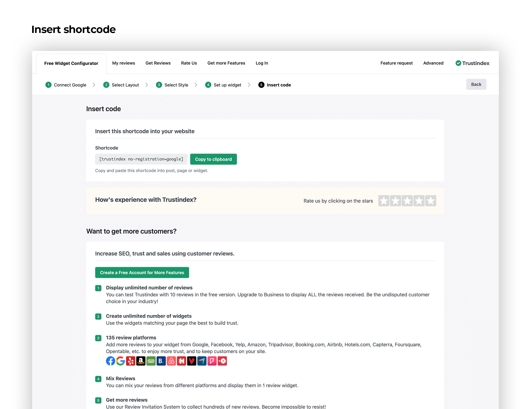Image resolution: width=532 pixels, height=409 pixels.
Task: Open the Log In tab
Action: tap(262, 63)
